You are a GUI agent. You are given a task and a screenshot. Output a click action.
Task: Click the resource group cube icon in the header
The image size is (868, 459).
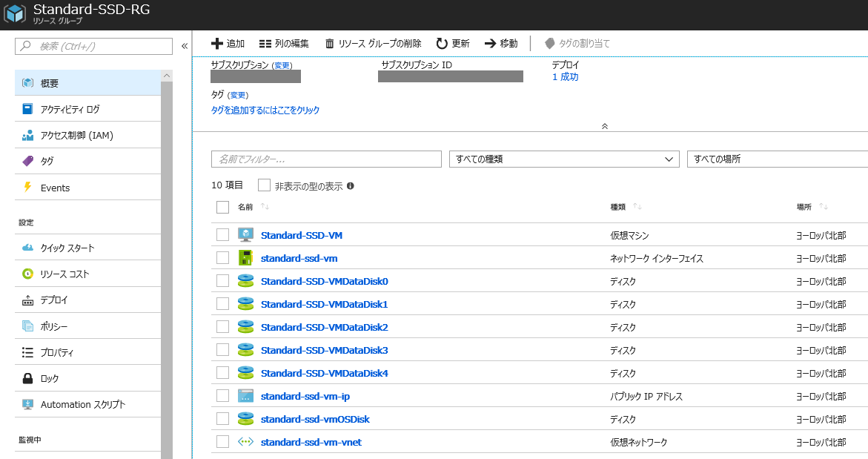[13, 13]
